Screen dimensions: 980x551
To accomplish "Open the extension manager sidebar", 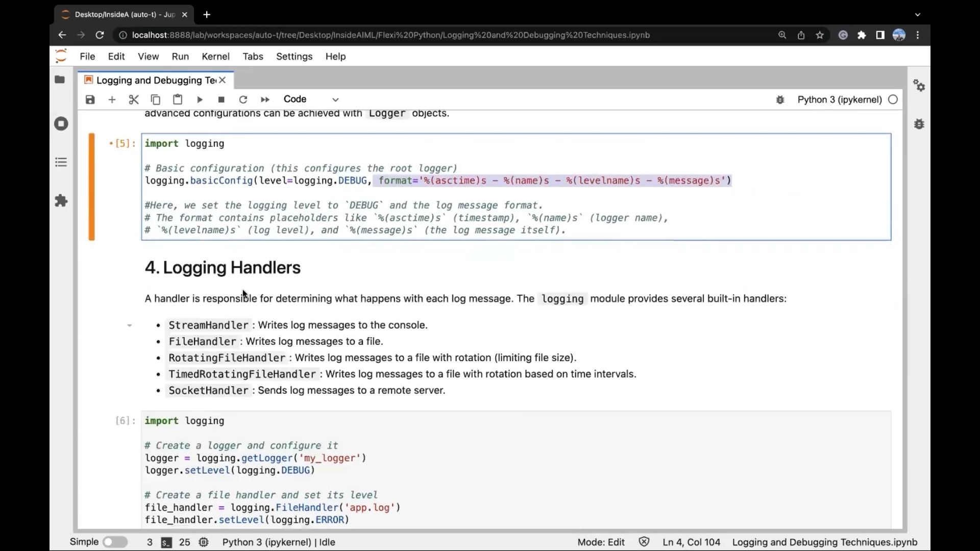I will click(x=61, y=201).
